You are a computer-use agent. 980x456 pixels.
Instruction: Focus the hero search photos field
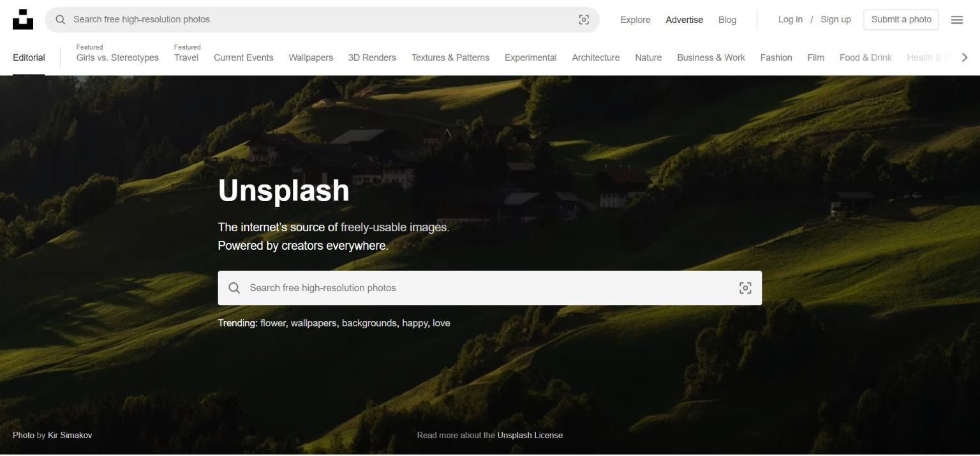[490, 288]
